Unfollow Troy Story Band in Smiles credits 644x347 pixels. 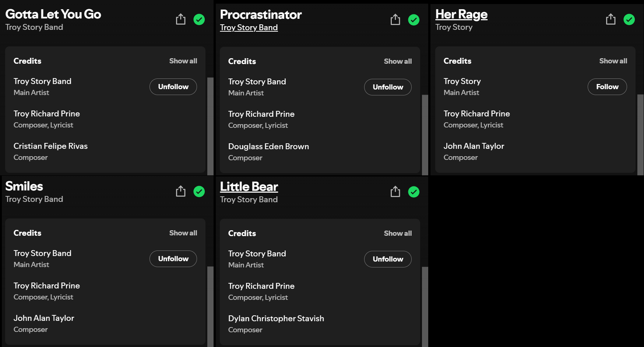point(173,259)
